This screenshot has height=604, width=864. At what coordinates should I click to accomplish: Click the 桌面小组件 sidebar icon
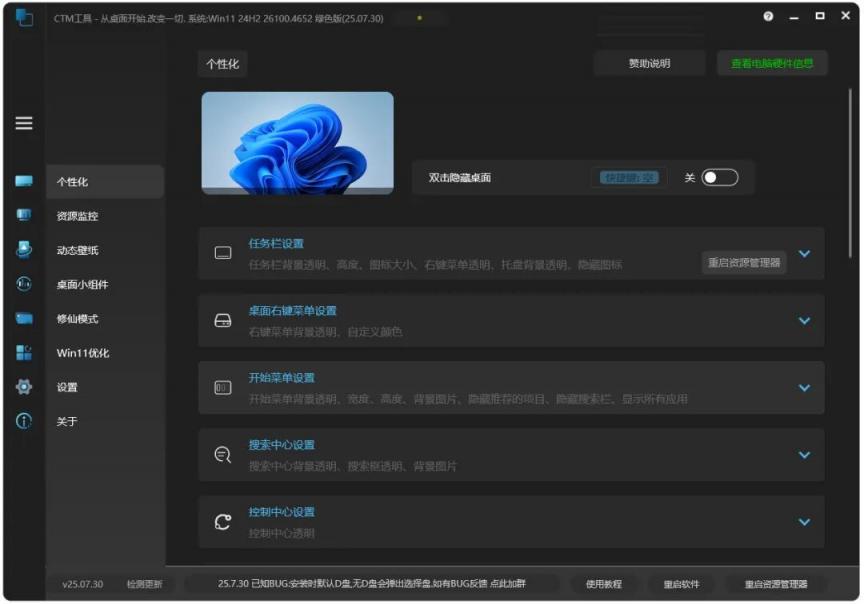coord(24,284)
